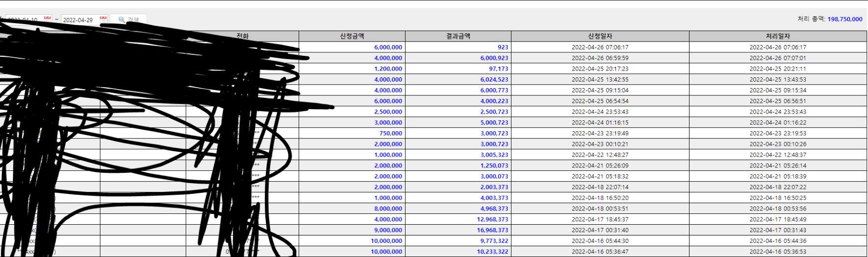The height and width of the screenshot is (257, 868).
Task: Open the calendar picker for the start date
Action: click(x=48, y=19)
